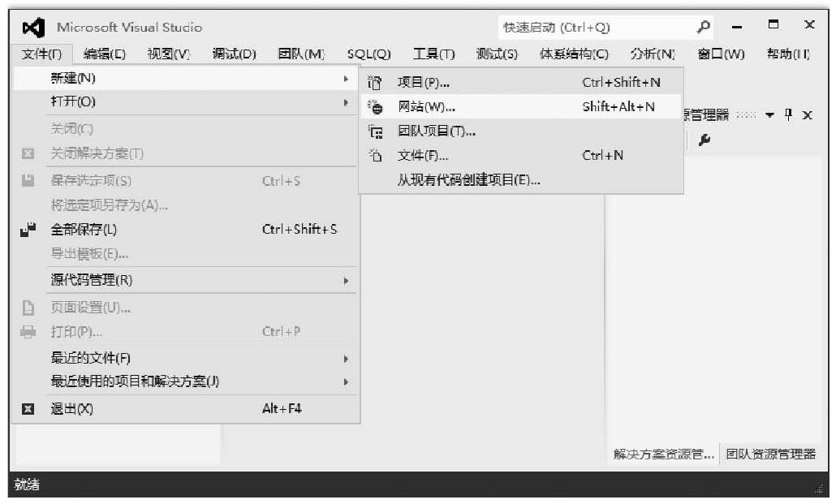Click the new project icon beside 项目(P)

[x=375, y=83]
